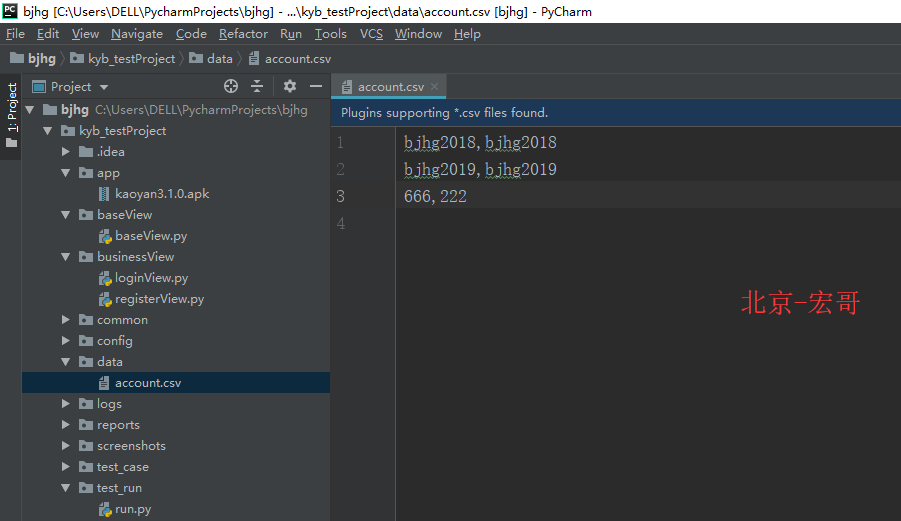This screenshot has height=521, width=901.
Task: Click the Collapse All icon in Project panel
Action: [257, 87]
